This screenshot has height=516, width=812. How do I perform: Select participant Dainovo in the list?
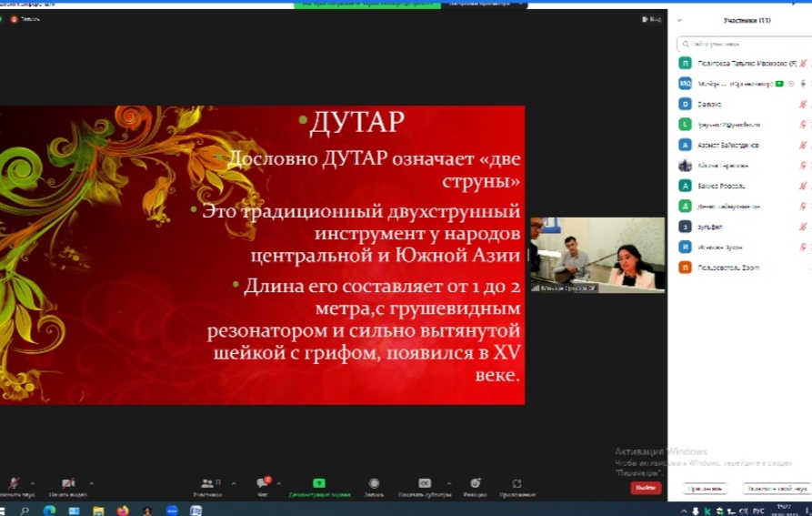[x=709, y=104]
